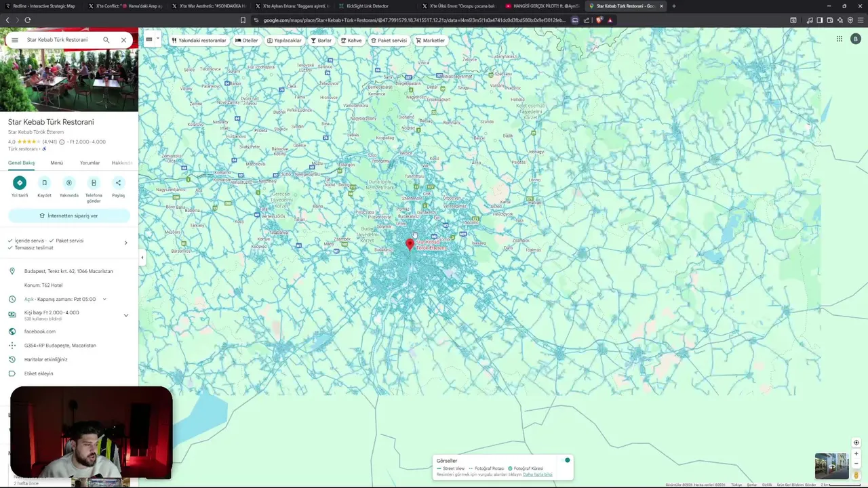Viewport: 868px width, 488px height.
Task: Click the Konum: T62 Hotel text
Action: [x=43, y=285]
